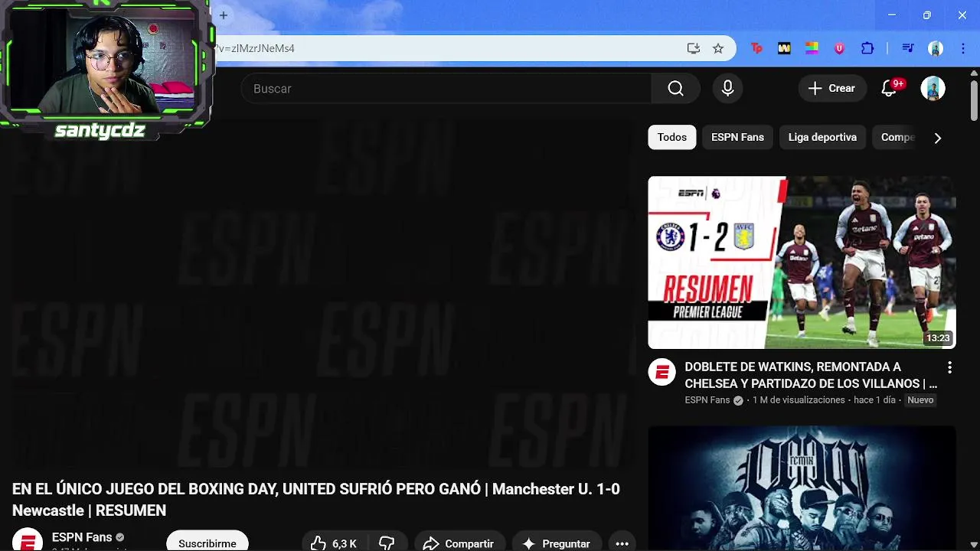980x551 pixels.
Task: Open the rainbow-striped extension icon
Action: [812, 48]
